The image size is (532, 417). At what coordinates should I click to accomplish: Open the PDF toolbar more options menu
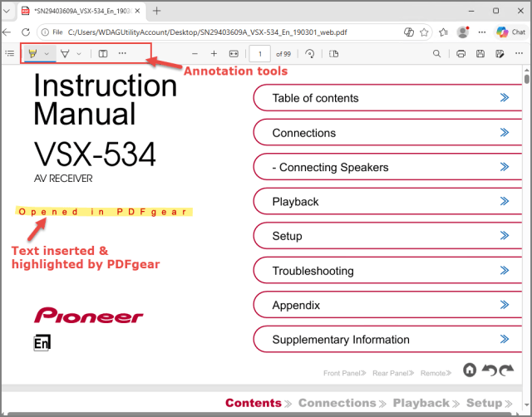[519, 53]
